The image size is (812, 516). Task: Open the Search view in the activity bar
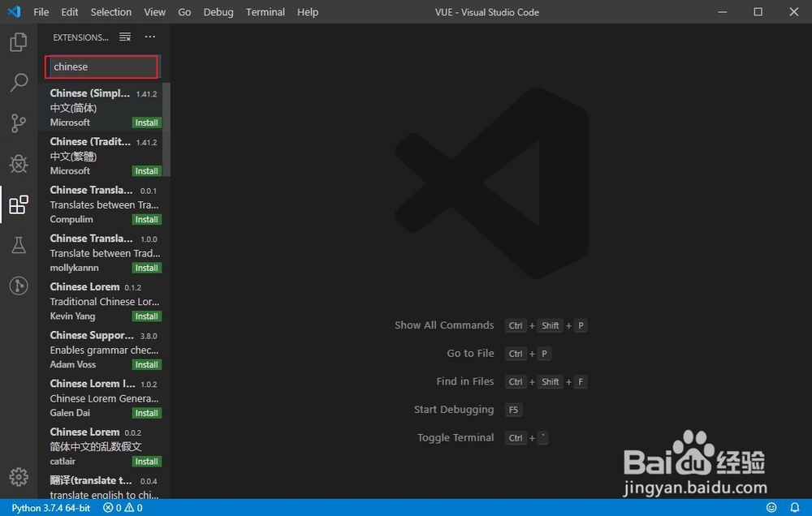[x=19, y=82]
